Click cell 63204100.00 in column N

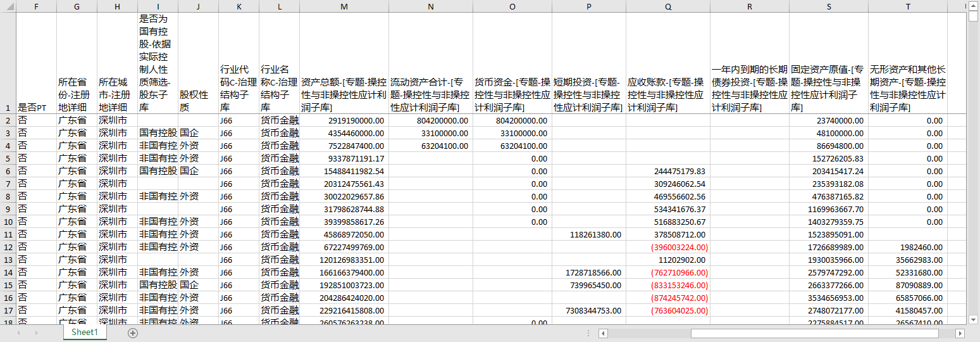(x=430, y=146)
